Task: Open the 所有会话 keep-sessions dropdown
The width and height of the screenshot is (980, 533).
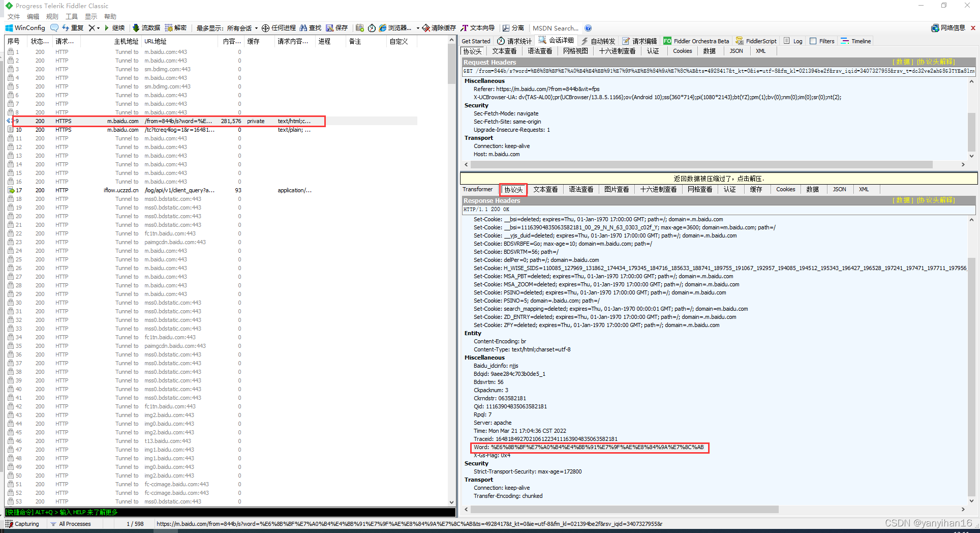Action: (x=242, y=28)
